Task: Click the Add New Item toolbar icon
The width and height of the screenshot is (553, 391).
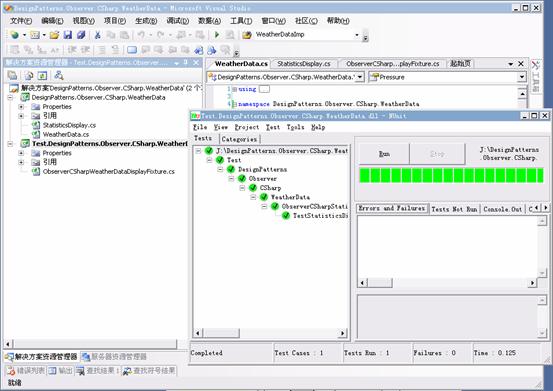Action: [x=35, y=35]
